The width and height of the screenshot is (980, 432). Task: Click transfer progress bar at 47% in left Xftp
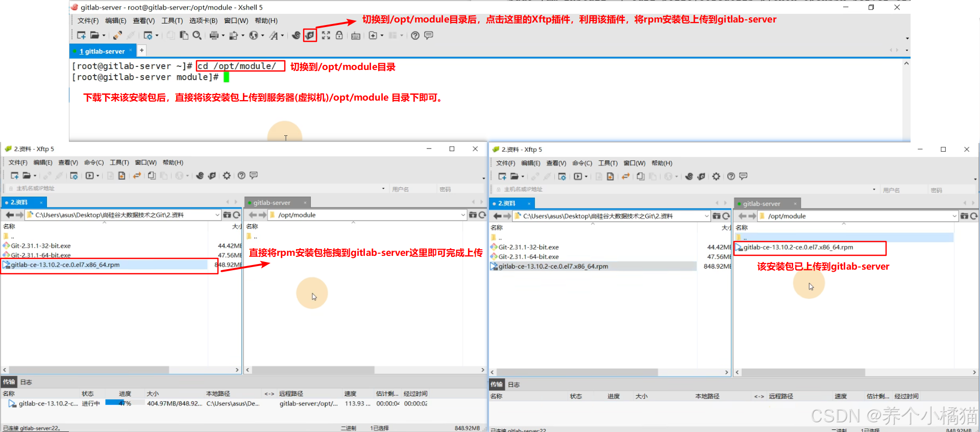point(125,403)
